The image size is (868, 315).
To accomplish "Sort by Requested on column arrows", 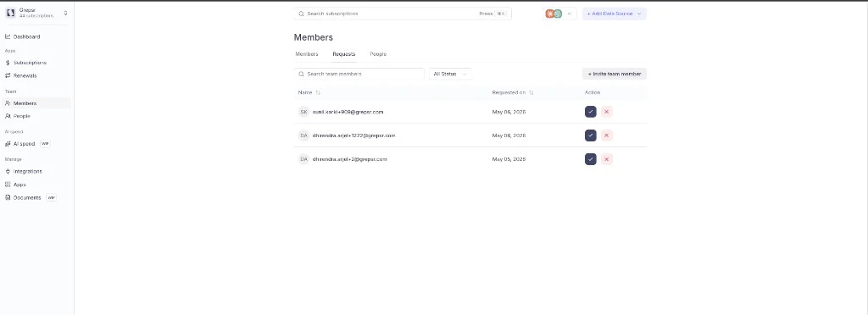I will 531,92.
